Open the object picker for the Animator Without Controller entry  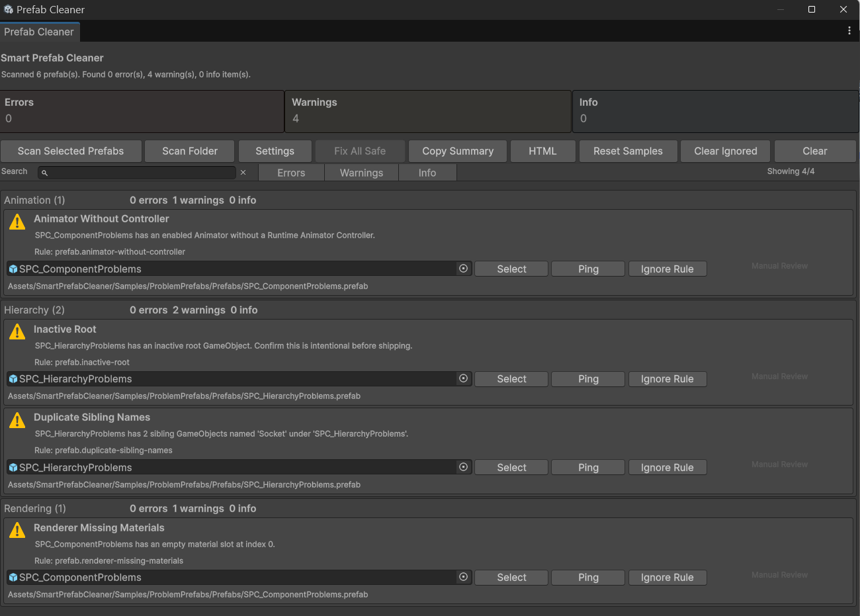click(463, 269)
